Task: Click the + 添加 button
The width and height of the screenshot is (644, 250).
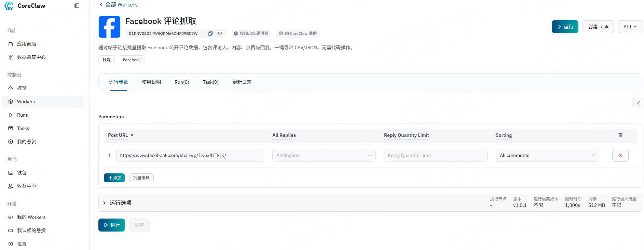Action: 114,178
